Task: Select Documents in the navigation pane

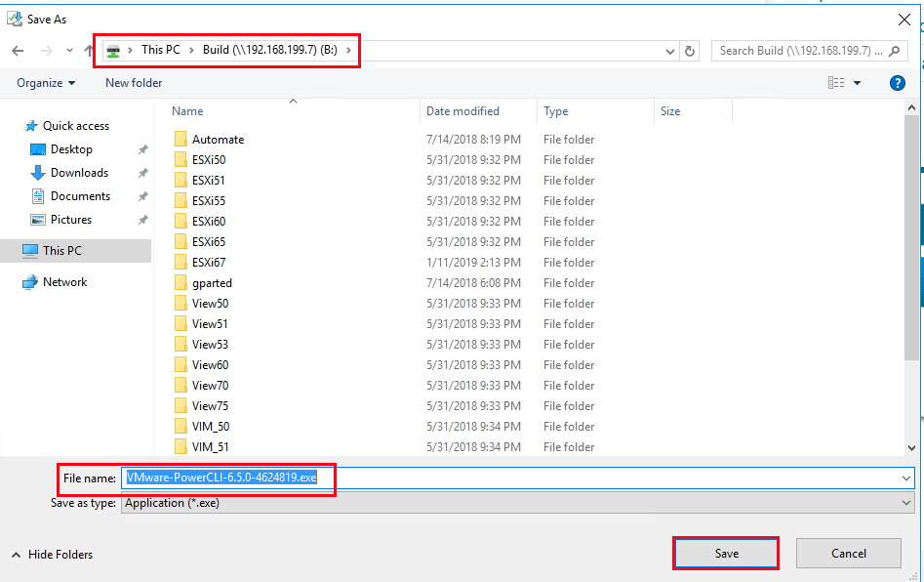Action: click(x=80, y=196)
